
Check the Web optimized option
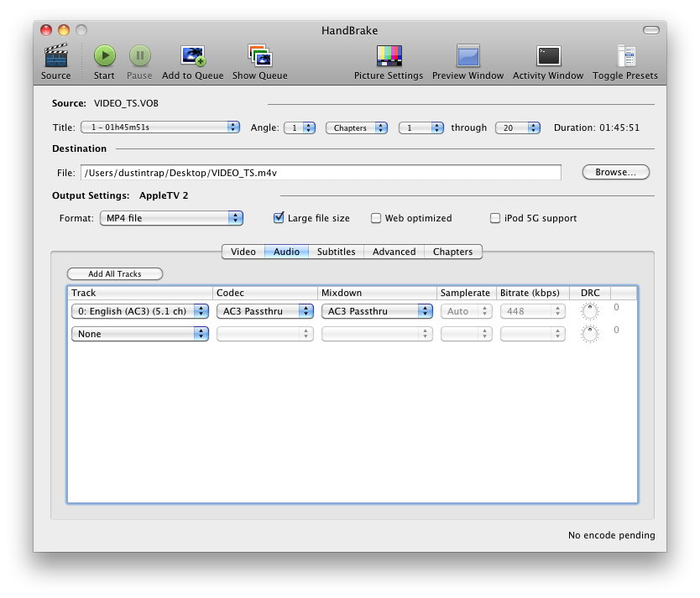point(376,218)
